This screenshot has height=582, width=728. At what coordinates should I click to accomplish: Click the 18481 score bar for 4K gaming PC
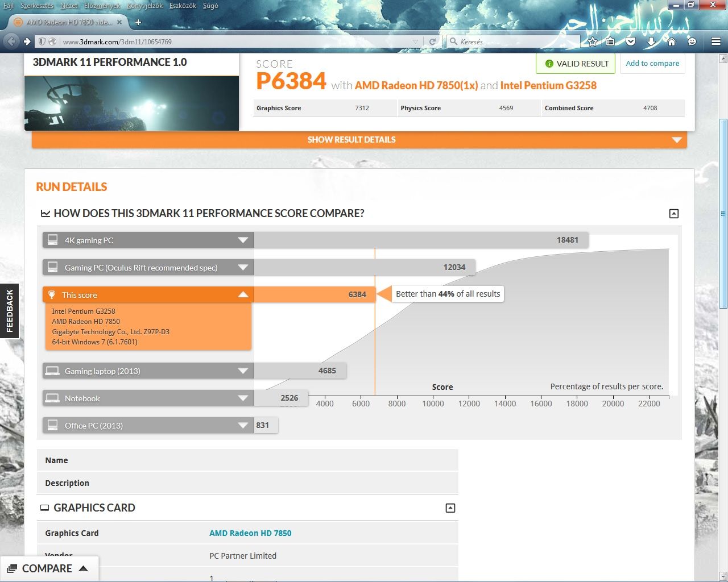coord(421,240)
